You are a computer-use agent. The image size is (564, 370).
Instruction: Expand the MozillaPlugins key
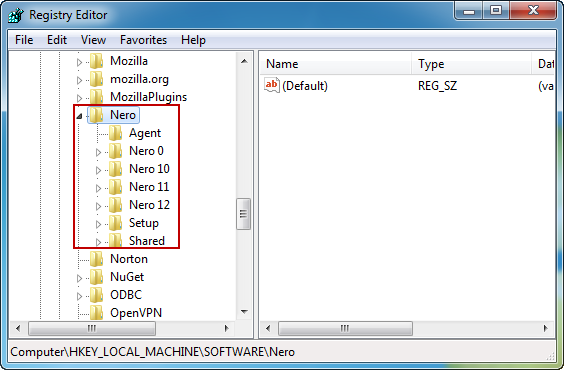click(x=79, y=99)
